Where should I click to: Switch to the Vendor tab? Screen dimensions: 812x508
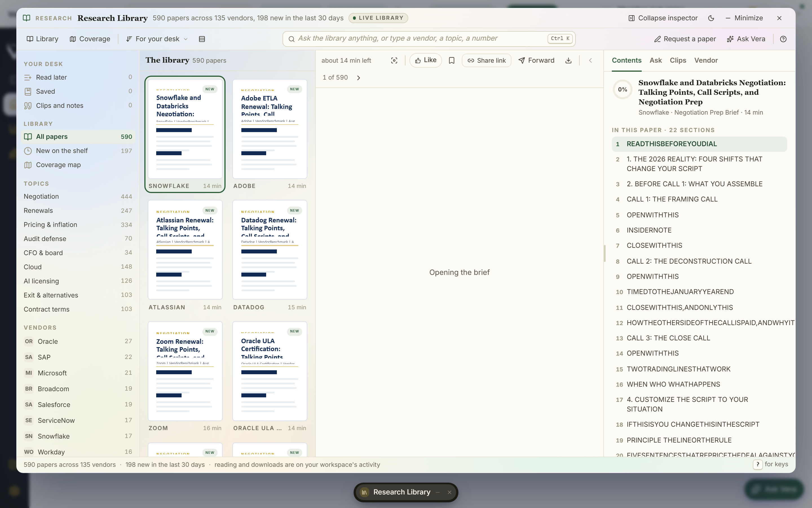click(x=706, y=60)
